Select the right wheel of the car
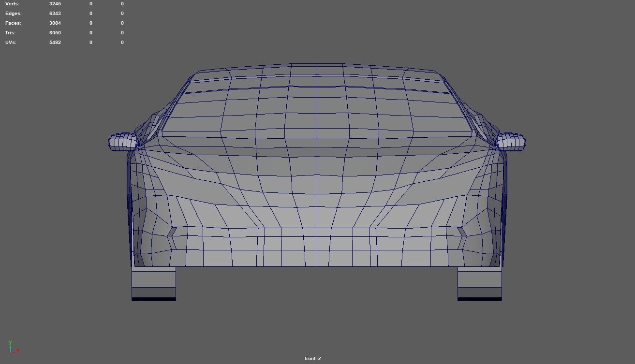This screenshot has height=364, width=635. tap(480, 284)
